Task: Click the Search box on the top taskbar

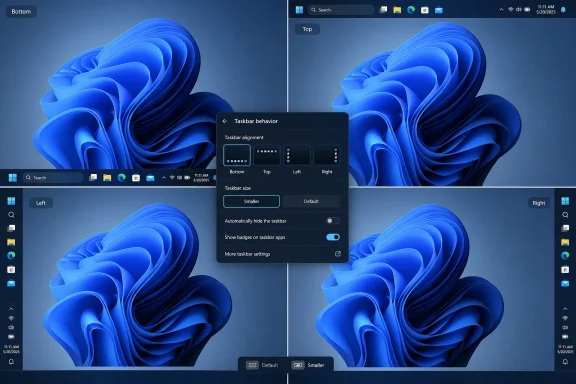Action: pyautogui.click(x=341, y=10)
